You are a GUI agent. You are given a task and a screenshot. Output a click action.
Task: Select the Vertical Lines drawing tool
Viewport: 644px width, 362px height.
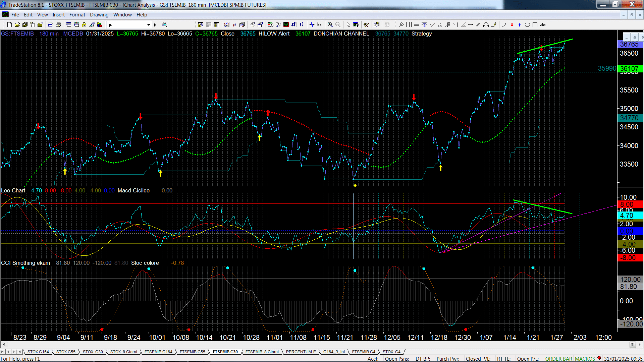409,24
